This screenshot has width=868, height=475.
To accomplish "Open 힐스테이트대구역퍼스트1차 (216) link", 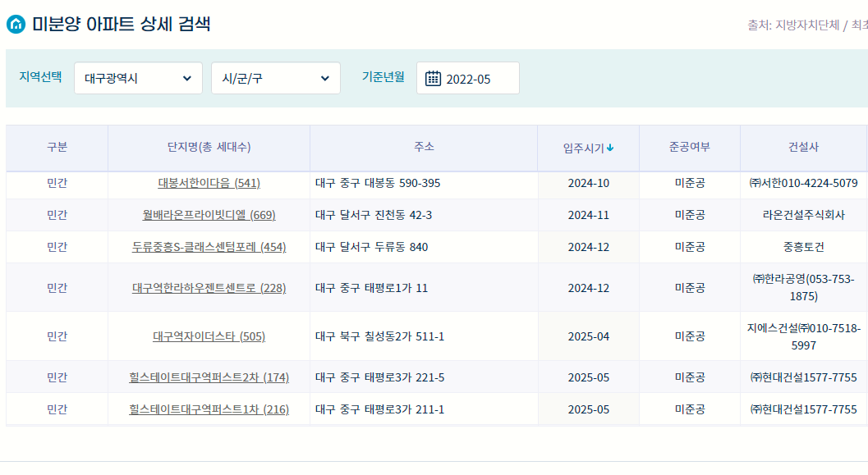I will 209,409.
